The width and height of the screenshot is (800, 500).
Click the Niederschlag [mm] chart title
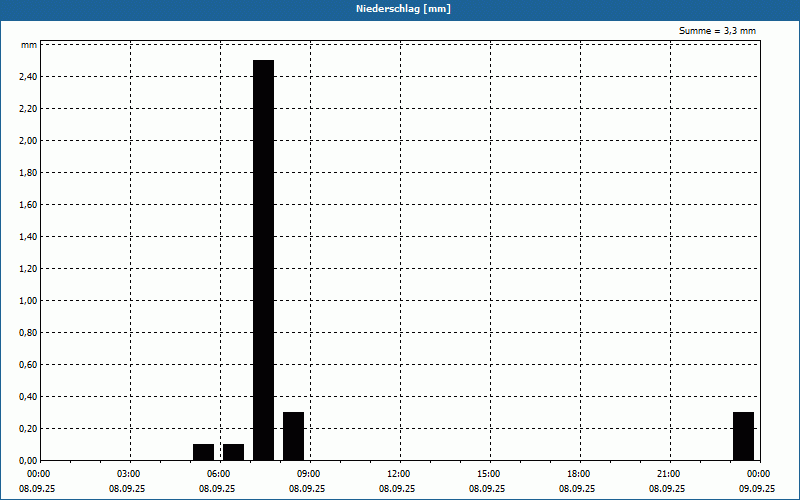(x=403, y=9)
